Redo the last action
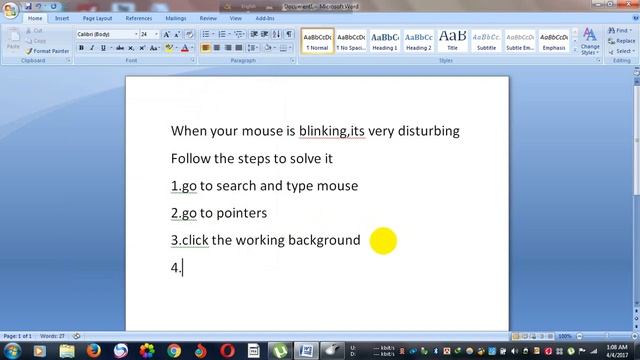Viewport: 640px width, 360px height. coord(53,6)
